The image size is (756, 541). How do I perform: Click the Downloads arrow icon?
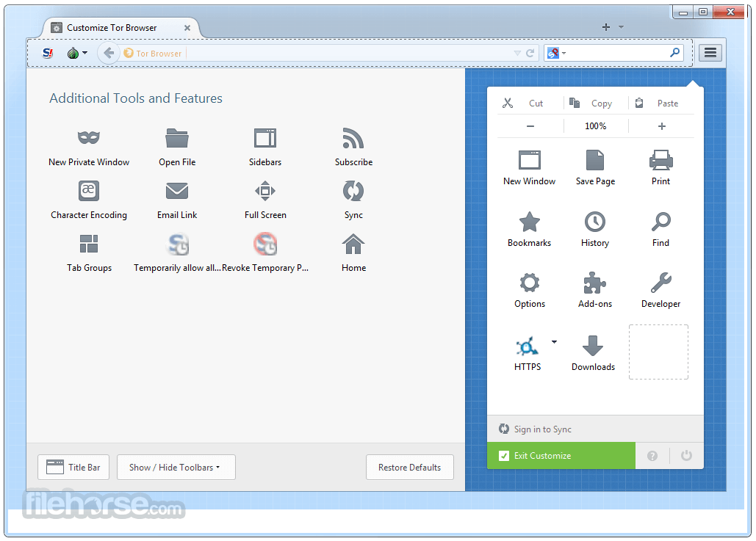tap(593, 346)
